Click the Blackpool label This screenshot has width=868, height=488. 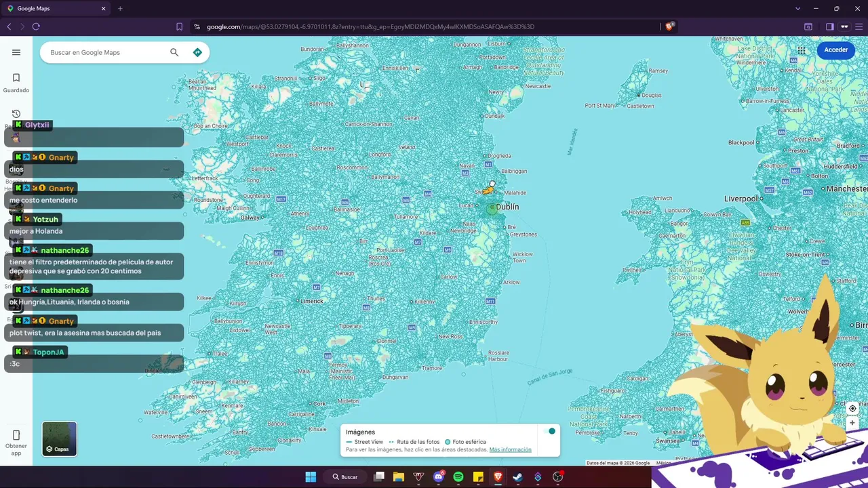741,142
